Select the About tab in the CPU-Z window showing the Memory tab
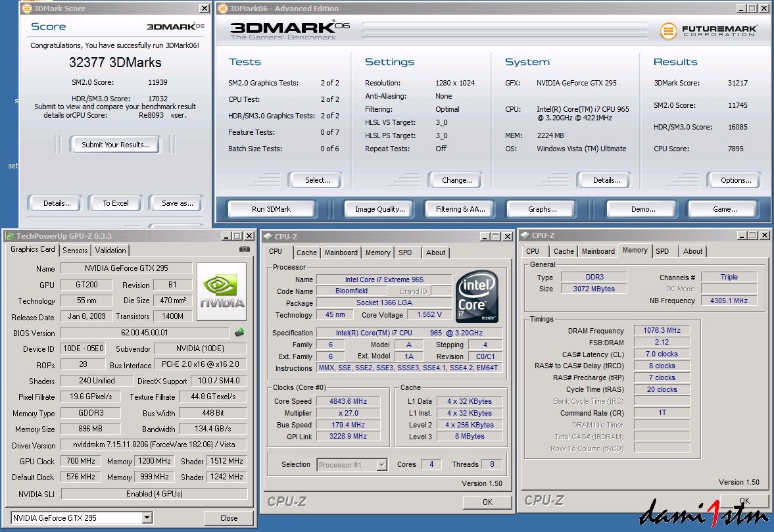This screenshot has width=774, height=532. pyautogui.click(x=692, y=251)
